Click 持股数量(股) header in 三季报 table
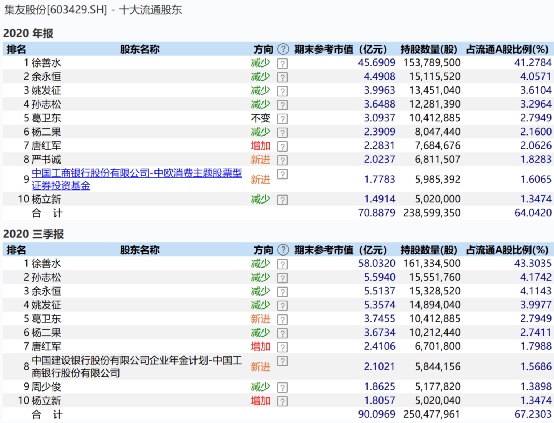This screenshot has width=554, height=423. point(429,250)
